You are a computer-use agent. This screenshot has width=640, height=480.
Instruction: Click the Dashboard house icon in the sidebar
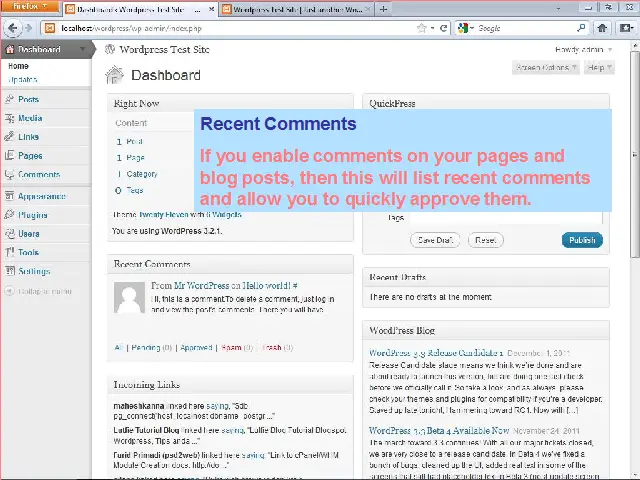(10, 49)
